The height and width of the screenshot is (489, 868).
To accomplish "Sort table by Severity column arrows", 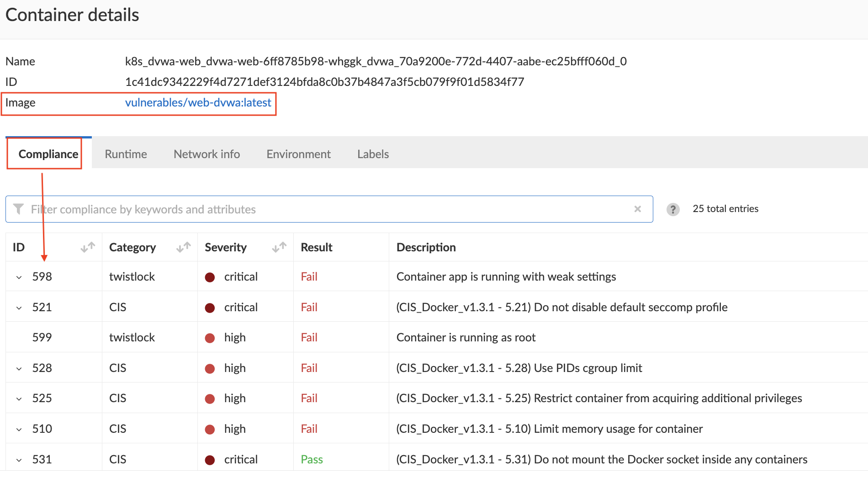I will tap(279, 247).
